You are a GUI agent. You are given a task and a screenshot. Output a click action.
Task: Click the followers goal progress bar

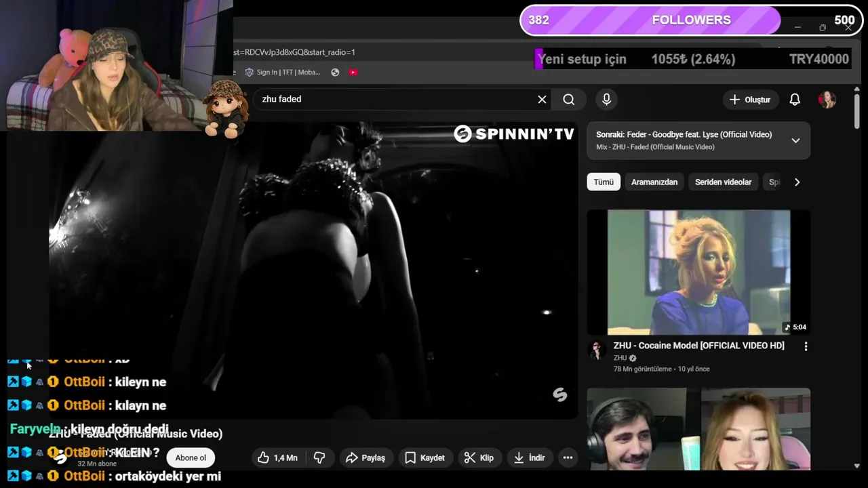point(690,20)
